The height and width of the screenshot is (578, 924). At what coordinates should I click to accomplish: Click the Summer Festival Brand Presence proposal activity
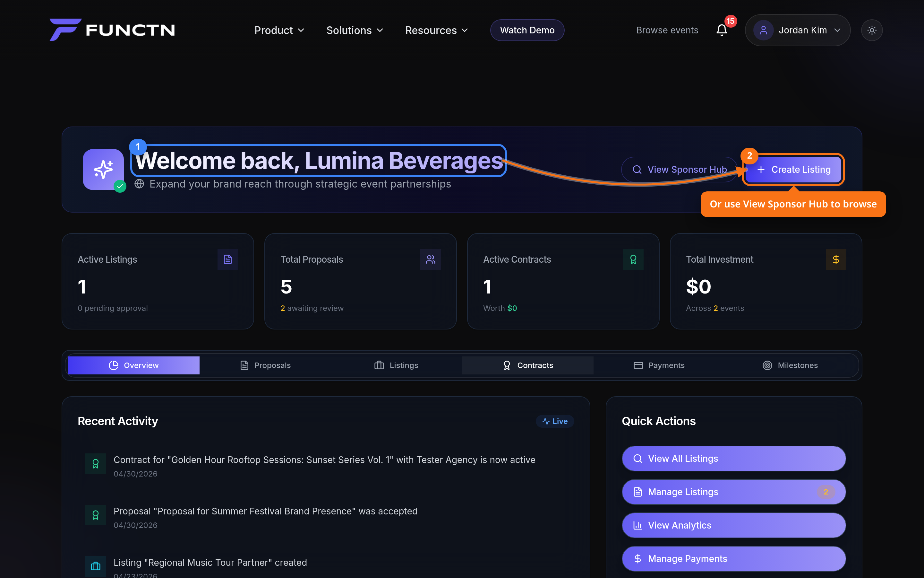coord(326,518)
